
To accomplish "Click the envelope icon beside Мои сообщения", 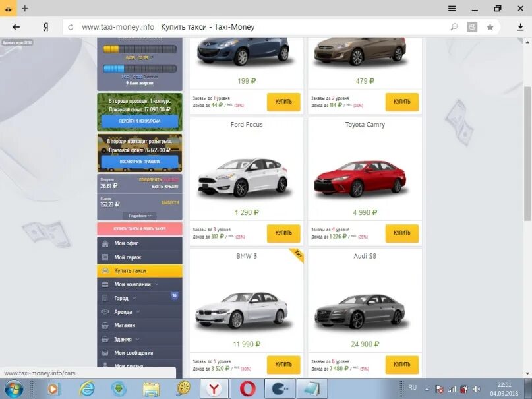I will click(105, 353).
